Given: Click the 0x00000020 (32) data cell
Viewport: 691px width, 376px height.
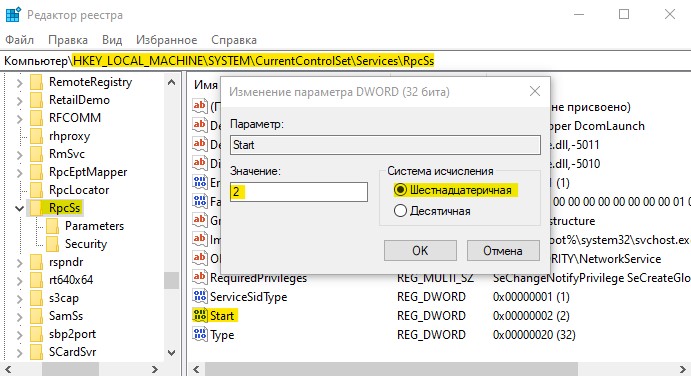Looking at the screenshot, I should [534, 335].
